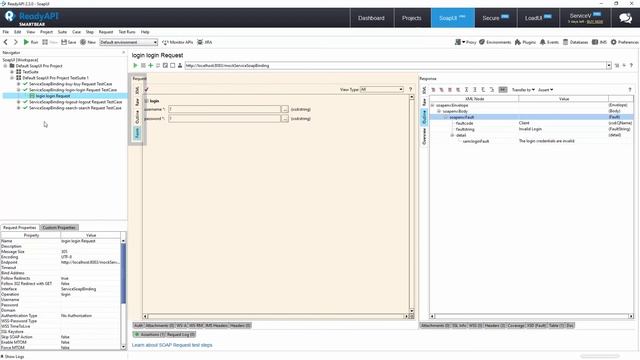The width and height of the screenshot is (640, 360).
Task: Click Show Logs at bottom left
Action: pos(12,356)
